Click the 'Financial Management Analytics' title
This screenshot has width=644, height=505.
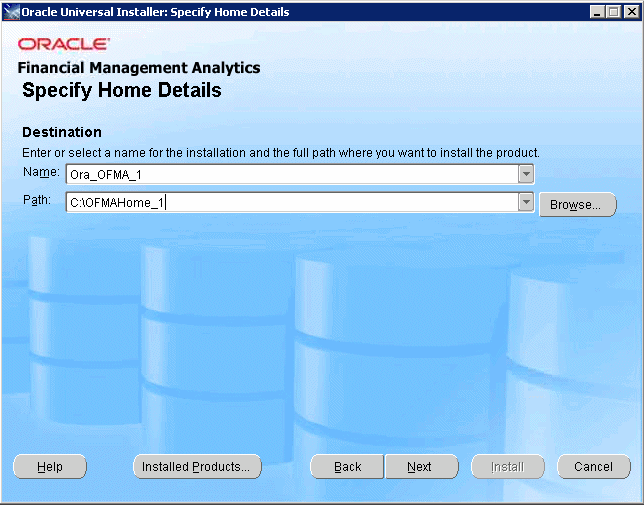[139, 68]
